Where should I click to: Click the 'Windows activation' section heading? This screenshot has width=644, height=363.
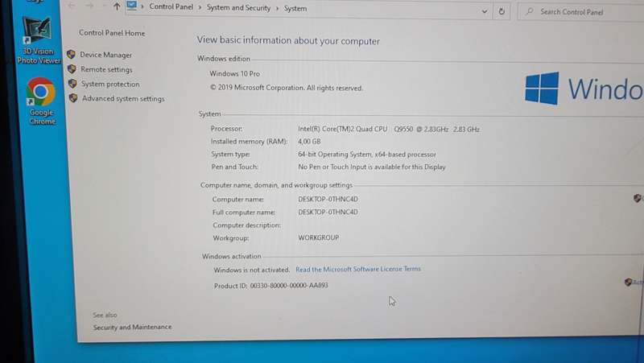(x=232, y=256)
